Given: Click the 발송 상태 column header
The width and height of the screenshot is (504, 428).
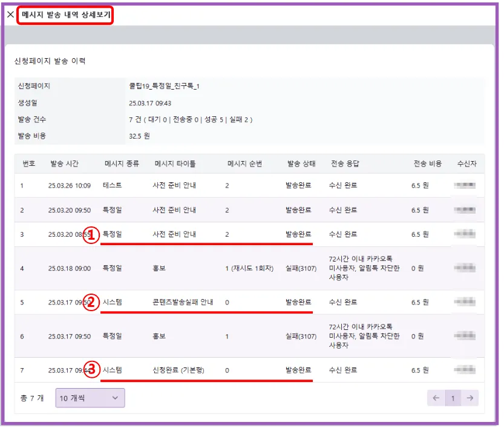Looking at the screenshot, I should tap(301, 163).
